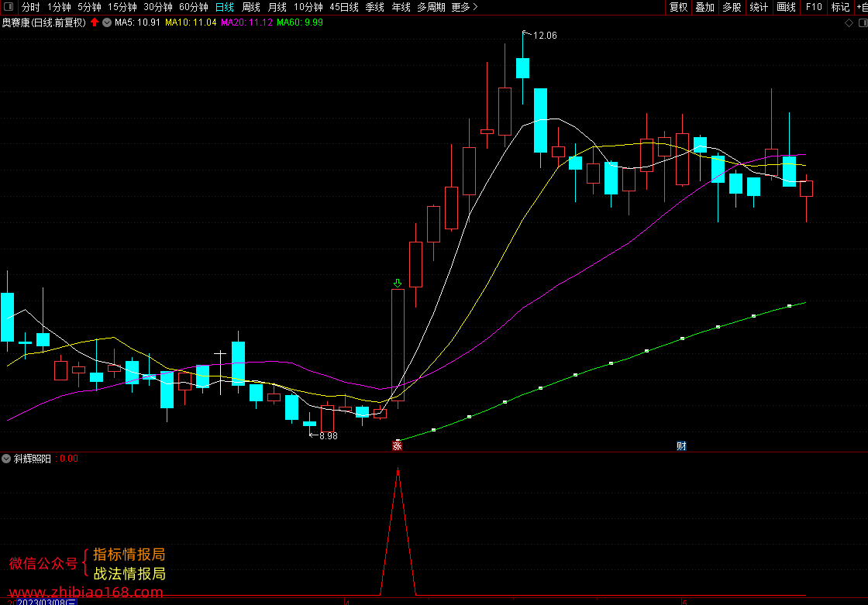Click the 奥赛康(日线.前复权) stock title

click(43, 22)
